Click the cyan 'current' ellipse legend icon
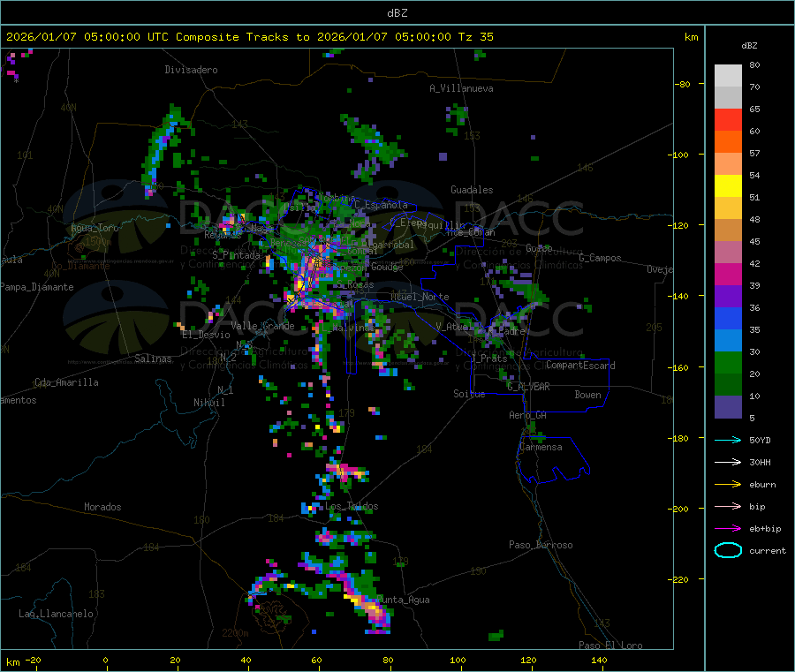This screenshot has height=672, width=795. pos(728,550)
